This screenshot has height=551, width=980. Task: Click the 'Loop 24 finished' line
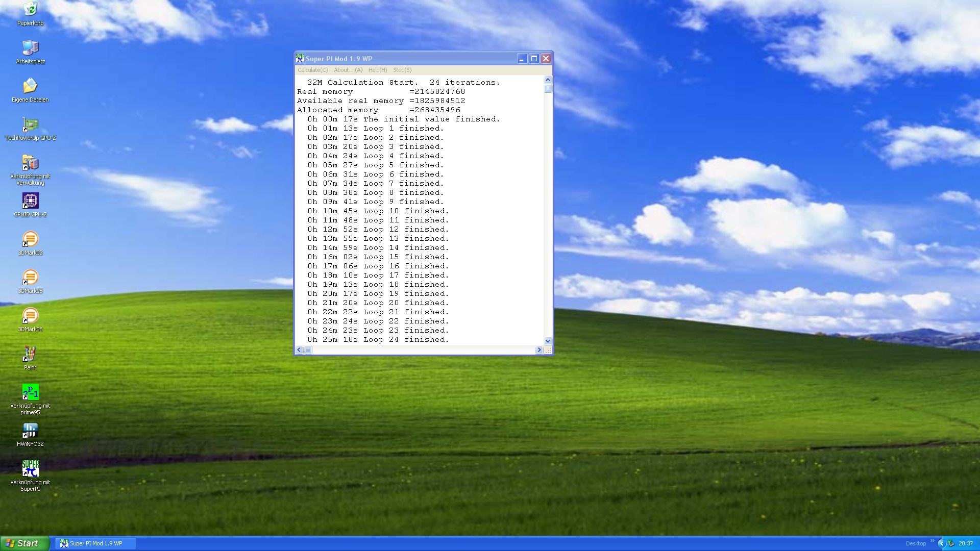click(x=378, y=339)
